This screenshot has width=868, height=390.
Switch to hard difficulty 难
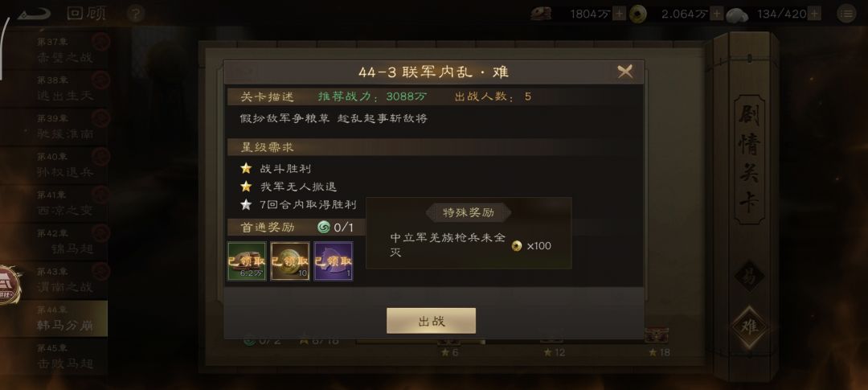point(749,326)
